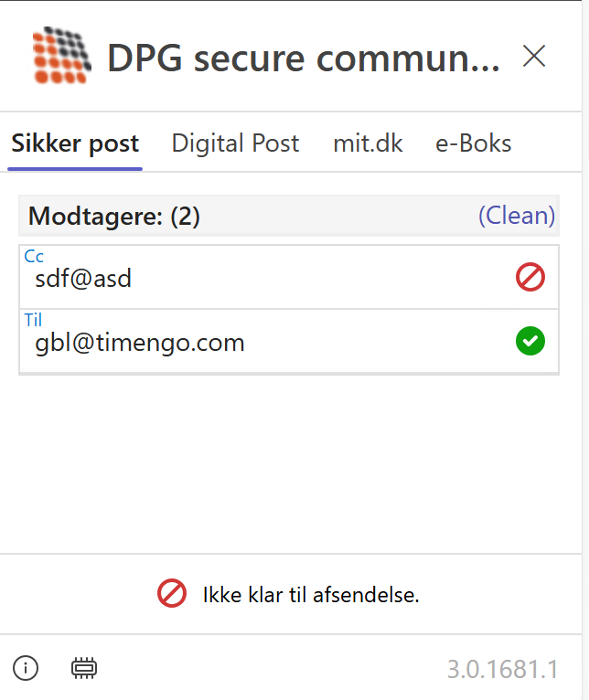Open the Digital Post tab
Viewport: 589px width, 700px height.
point(235,143)
